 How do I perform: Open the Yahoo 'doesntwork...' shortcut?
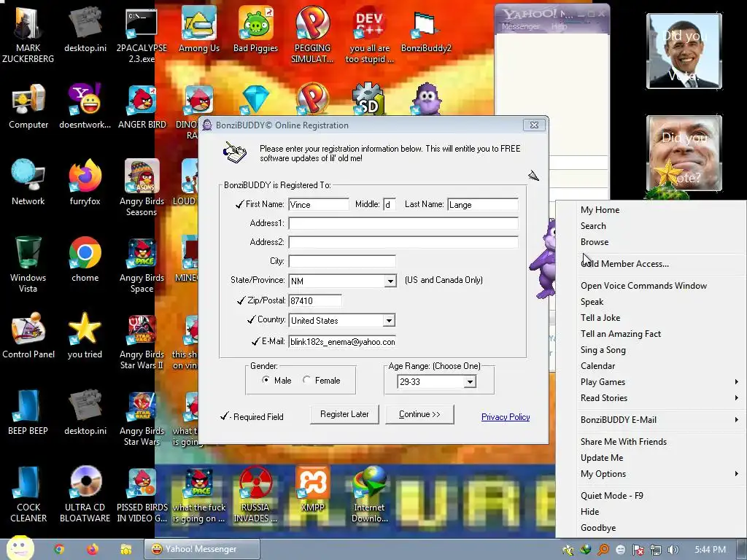pyautogui.click(x=85, y=106)
